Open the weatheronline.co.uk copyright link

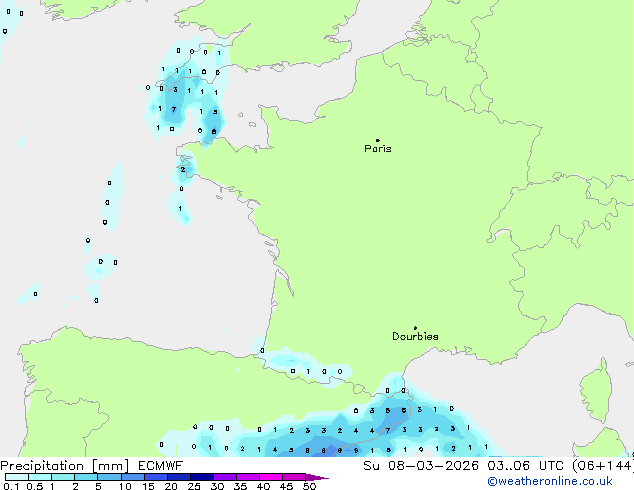pyautogui.click(x=550, y=481)
